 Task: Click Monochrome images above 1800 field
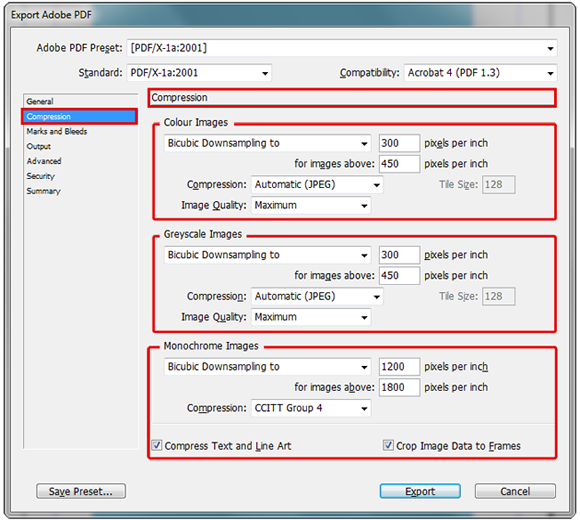pyautogui.click(x=399, y=387)
